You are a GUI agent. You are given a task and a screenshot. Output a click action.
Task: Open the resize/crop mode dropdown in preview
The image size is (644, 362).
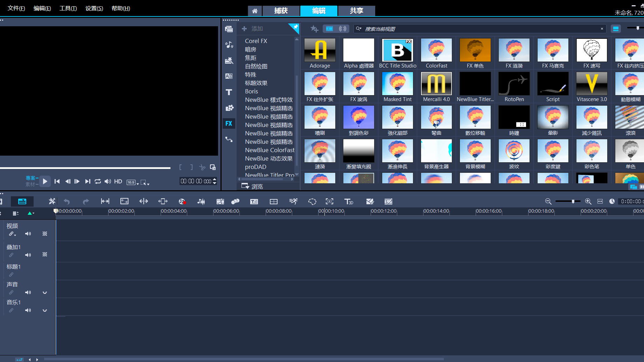145,182
